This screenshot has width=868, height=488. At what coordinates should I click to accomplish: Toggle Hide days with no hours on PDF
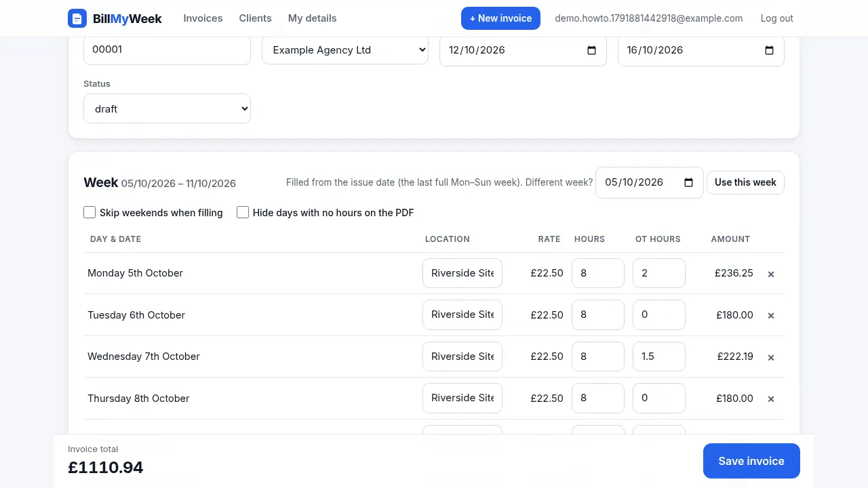coord(243,212)
